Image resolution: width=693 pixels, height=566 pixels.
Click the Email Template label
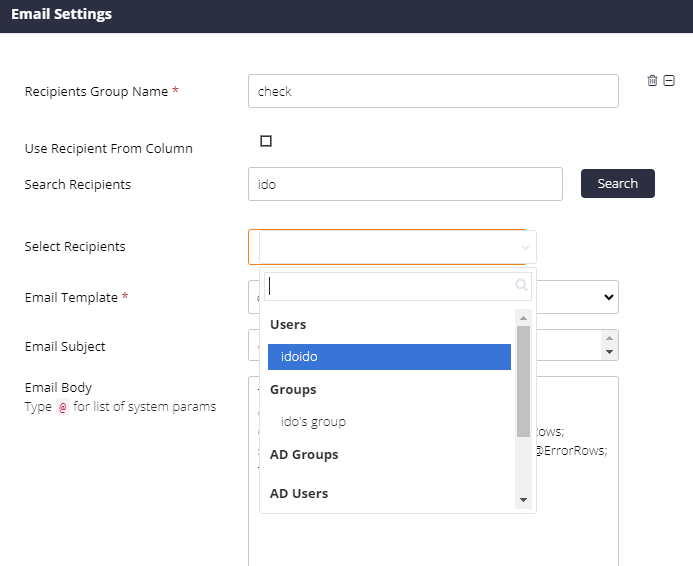[71, 297]
